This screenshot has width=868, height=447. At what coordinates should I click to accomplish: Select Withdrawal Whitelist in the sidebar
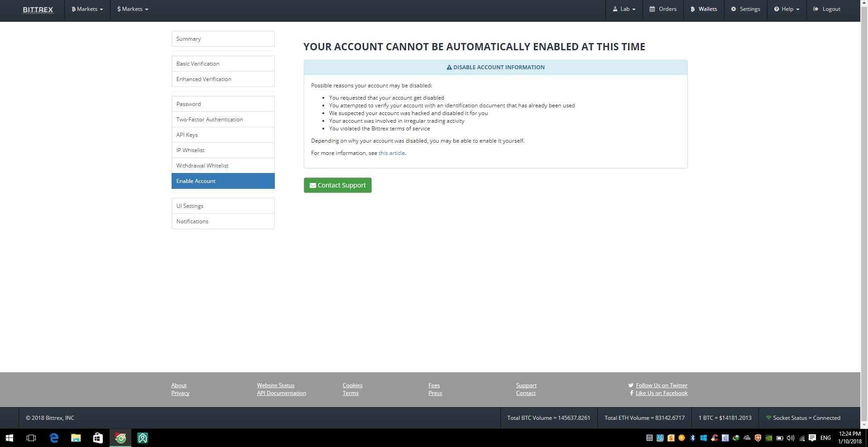pos(223,166)
